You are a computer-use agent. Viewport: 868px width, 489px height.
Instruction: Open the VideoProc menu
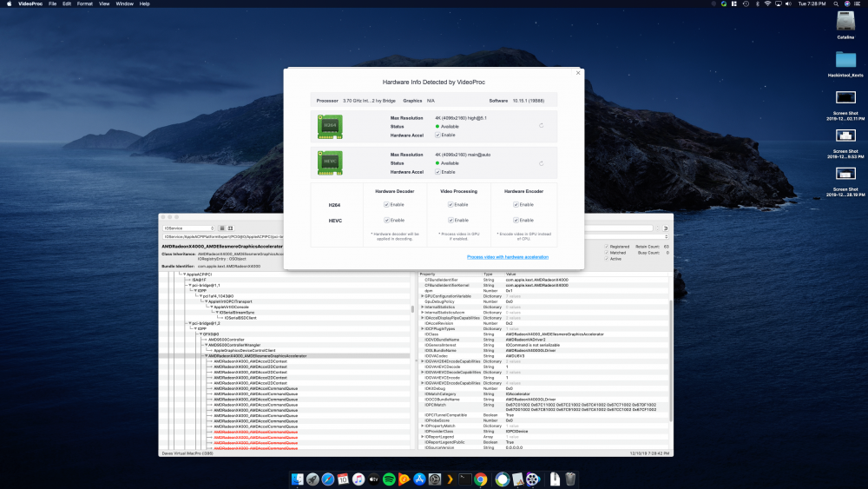tap(30, 3)
